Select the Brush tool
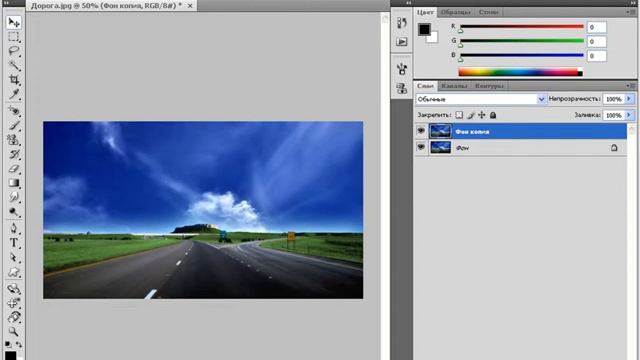 point(14,125)
